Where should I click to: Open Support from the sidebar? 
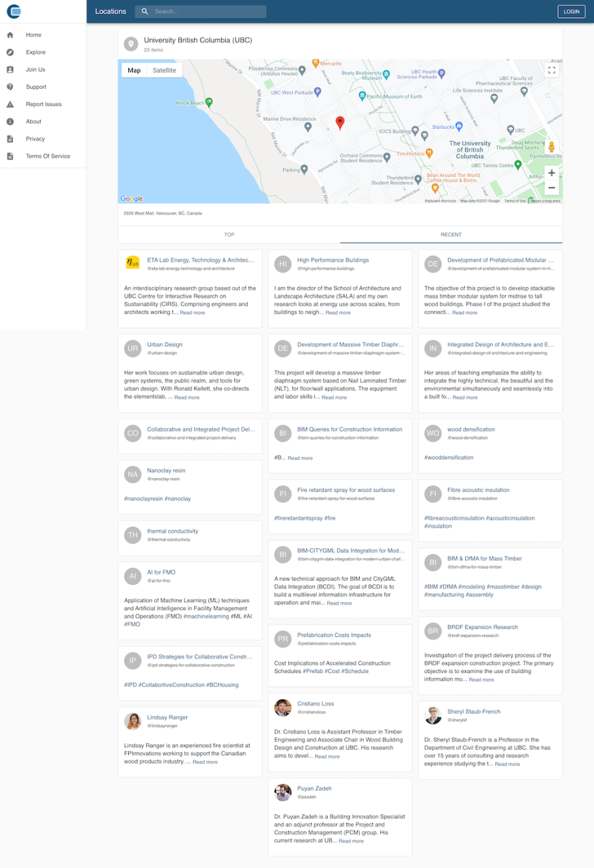click(x=43, y=87)
